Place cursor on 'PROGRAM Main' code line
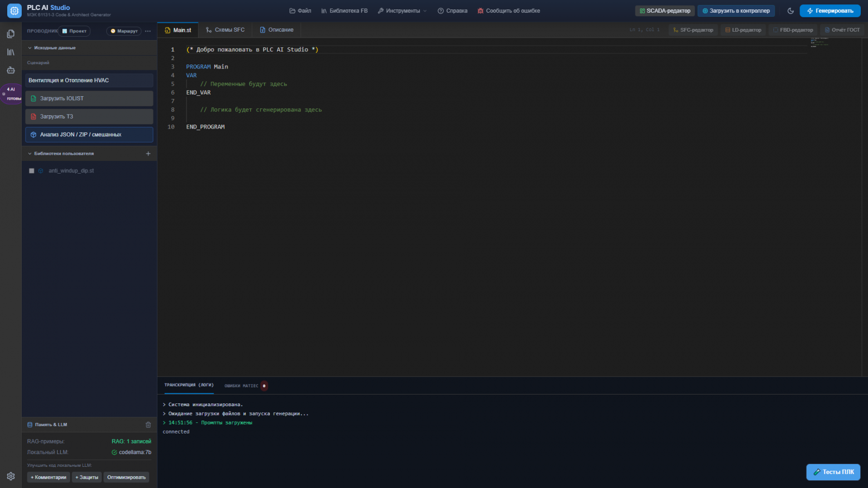The width and height of the screenshot is (868, 488). point(207,67)
